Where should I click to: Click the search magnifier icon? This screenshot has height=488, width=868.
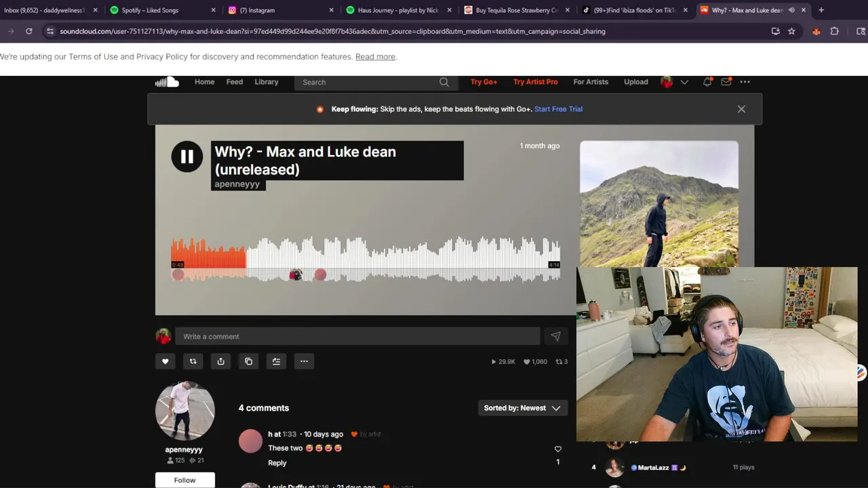click(x=444, y=82)
